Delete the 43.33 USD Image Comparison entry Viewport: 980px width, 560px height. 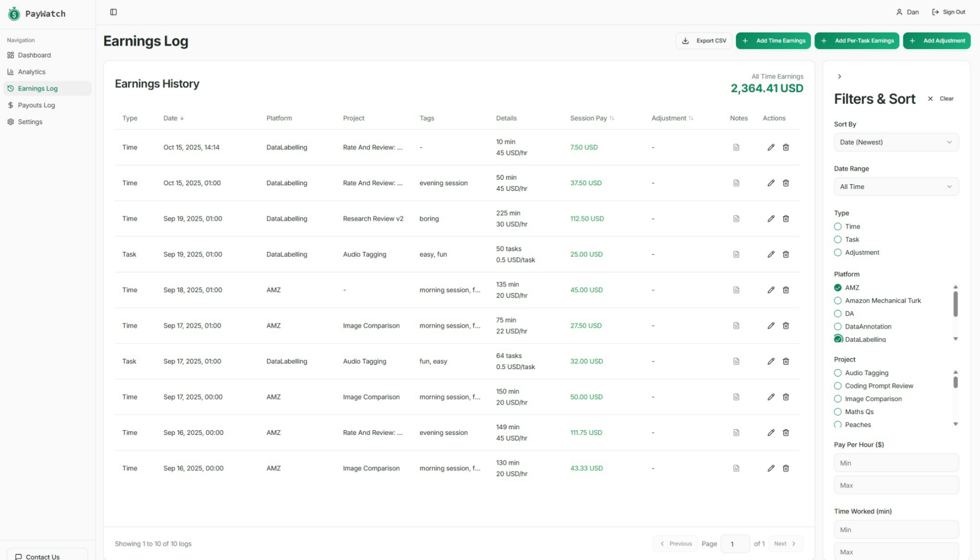coord(786,468)
